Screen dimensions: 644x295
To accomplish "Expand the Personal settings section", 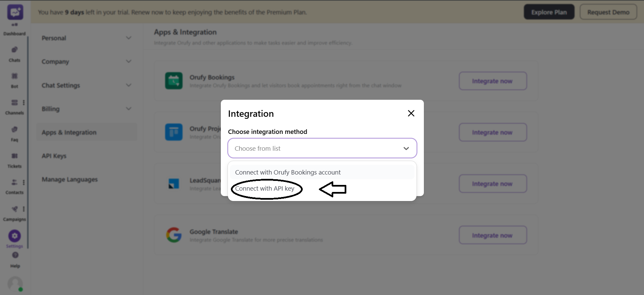I will [87, 38].
